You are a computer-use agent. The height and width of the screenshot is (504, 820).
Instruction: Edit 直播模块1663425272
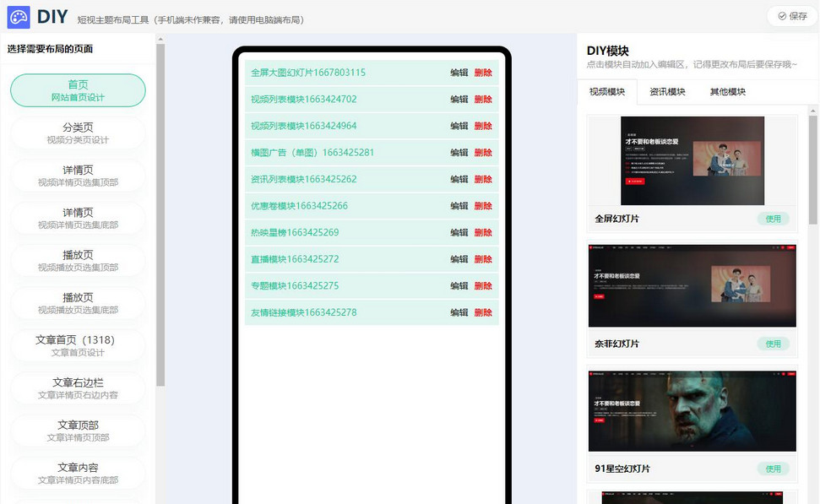[459, 259]
